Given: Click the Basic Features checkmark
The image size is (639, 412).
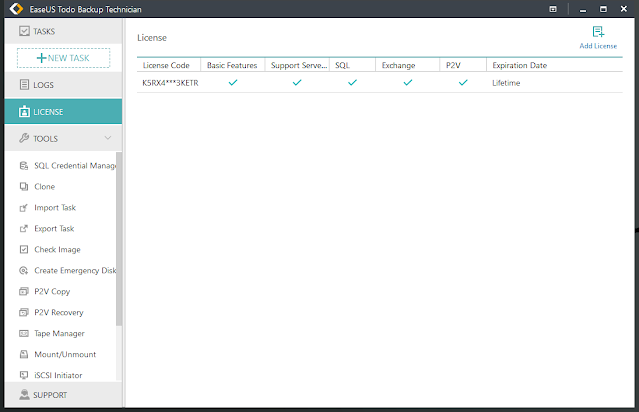Looking at the screenshot, I should point(233,82).
